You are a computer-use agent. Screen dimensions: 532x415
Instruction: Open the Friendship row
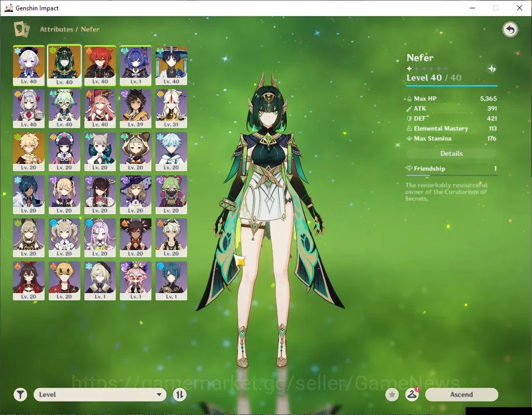[x=452, y=169]
